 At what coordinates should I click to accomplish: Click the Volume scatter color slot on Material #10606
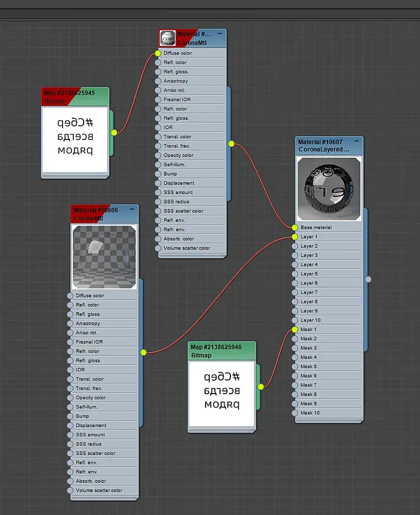103,490
